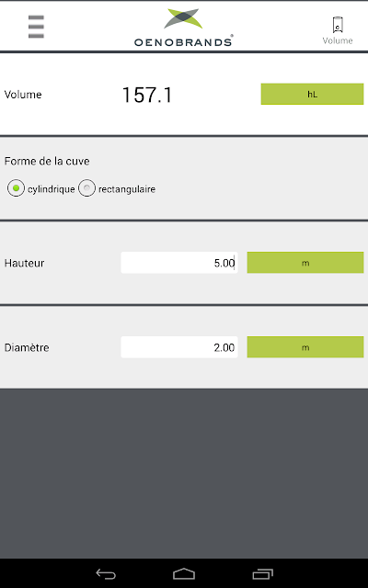
Task: Change the Diamètre unit selector
Action: point(305,347)
